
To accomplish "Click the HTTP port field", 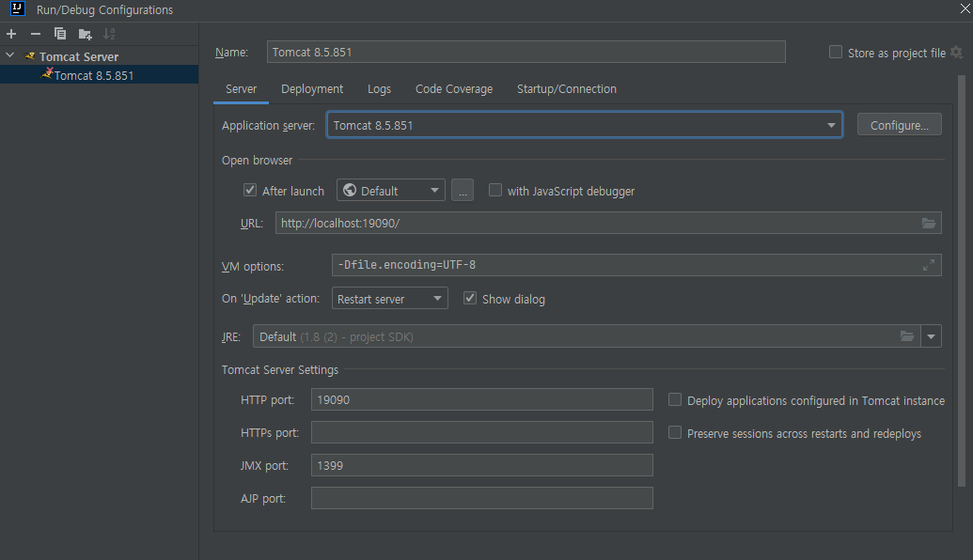I will [482, 400].
